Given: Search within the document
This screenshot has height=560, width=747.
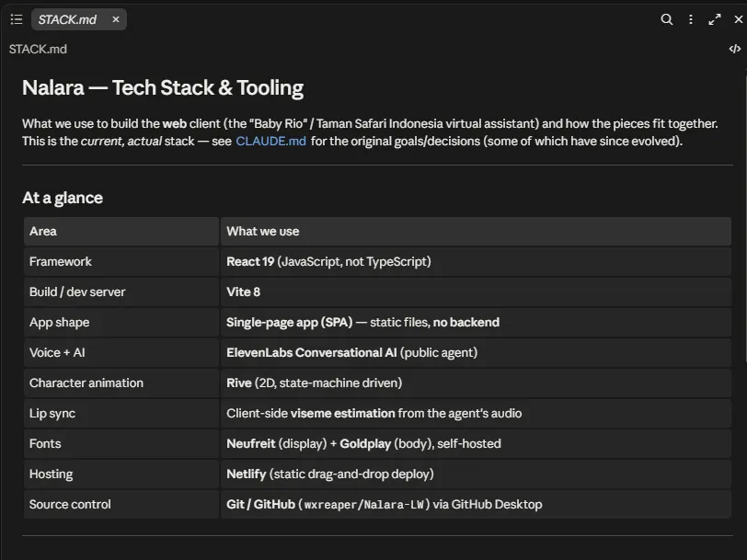Looking at the screenshot, I should tap(666, 19).
